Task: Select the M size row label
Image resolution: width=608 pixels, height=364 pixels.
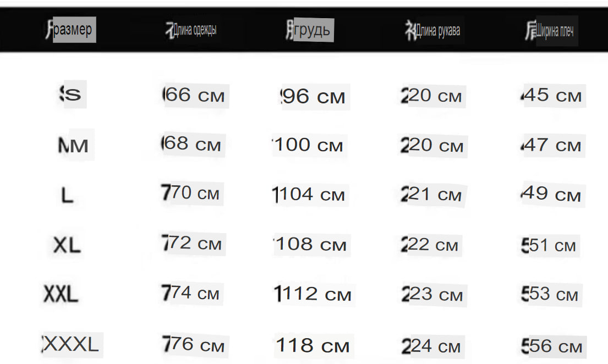Action: [73, 145]
